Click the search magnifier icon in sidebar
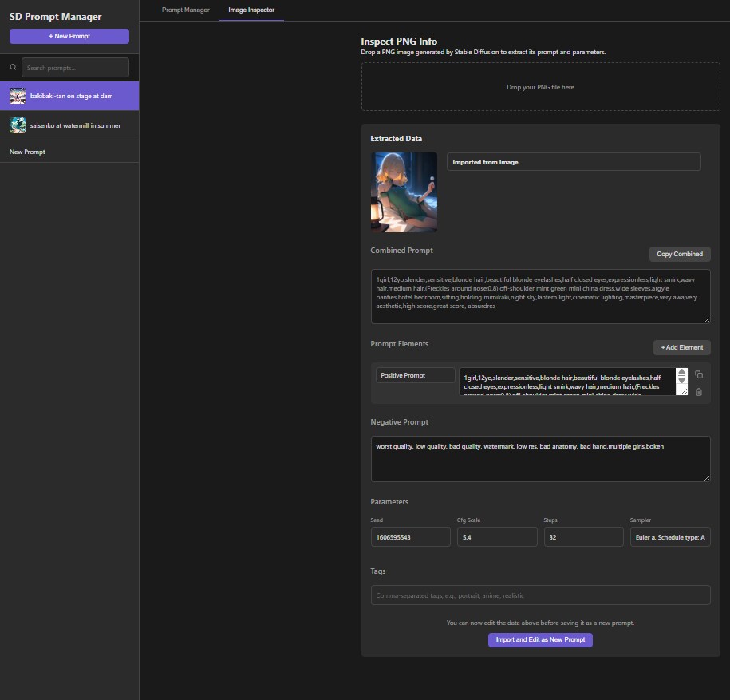The width and height of the screenshot is (730, 700). 13,68
